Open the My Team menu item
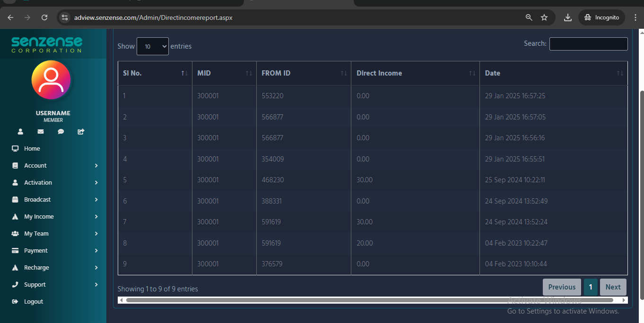The image size is (644, 323). (x=36, y=233)
